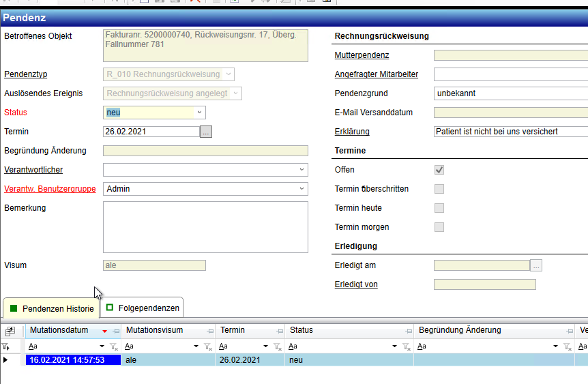Open date picker button next to Termin field

(206, 132)
